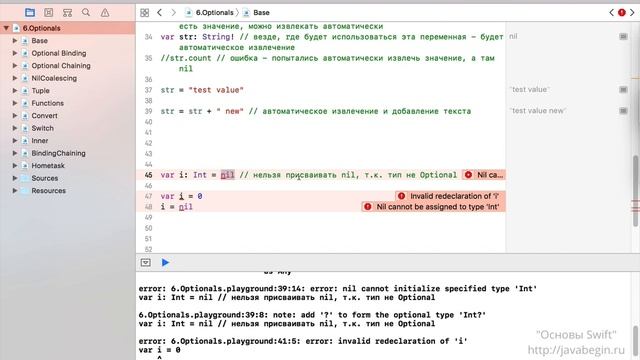Image resolution: width=640 pixels, height=360 pixels.
Task: Click the error icon on line 48
Action: (x=368, y=207)
